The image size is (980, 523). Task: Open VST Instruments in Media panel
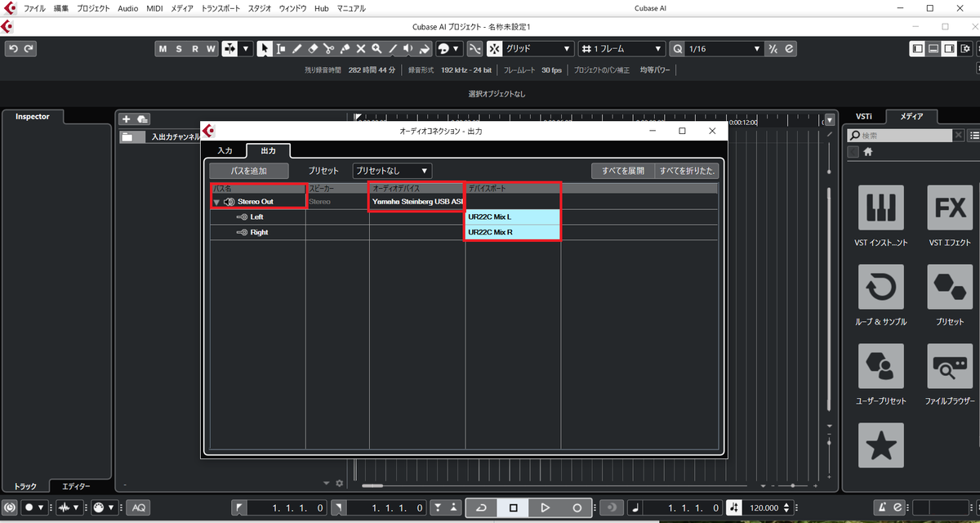(880, 208)
